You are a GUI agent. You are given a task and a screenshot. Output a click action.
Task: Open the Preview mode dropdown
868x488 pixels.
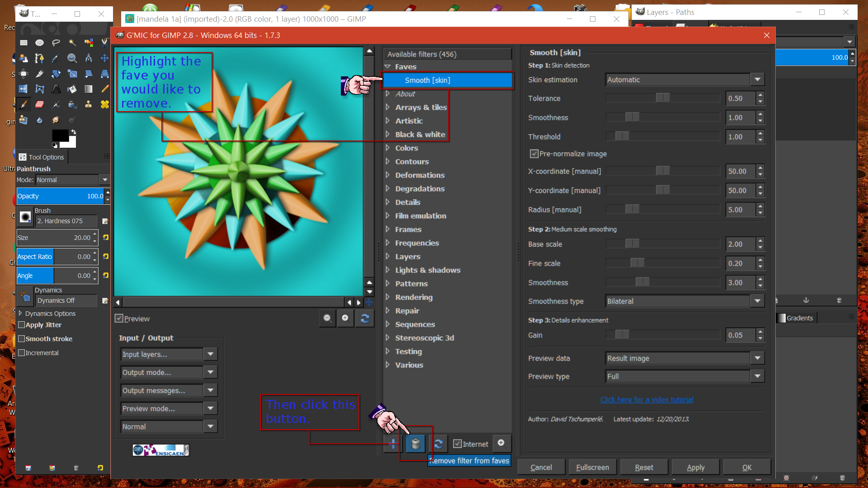(x=169, y=408)
